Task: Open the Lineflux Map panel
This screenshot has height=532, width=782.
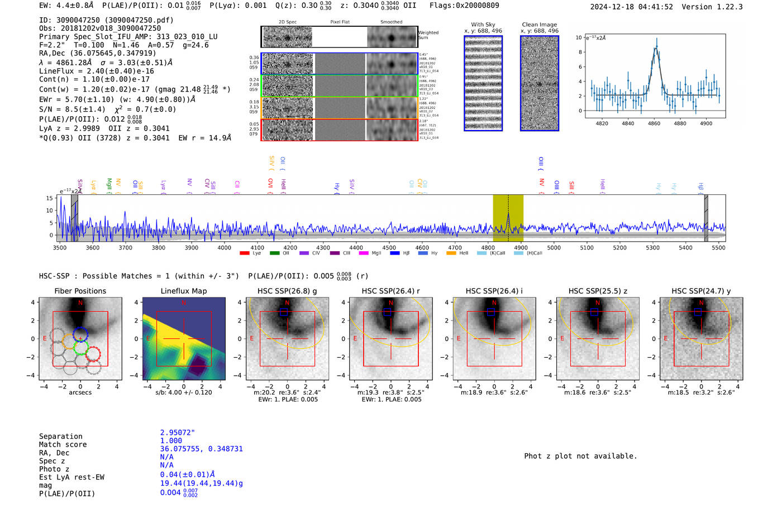Action: click(184, 339)
